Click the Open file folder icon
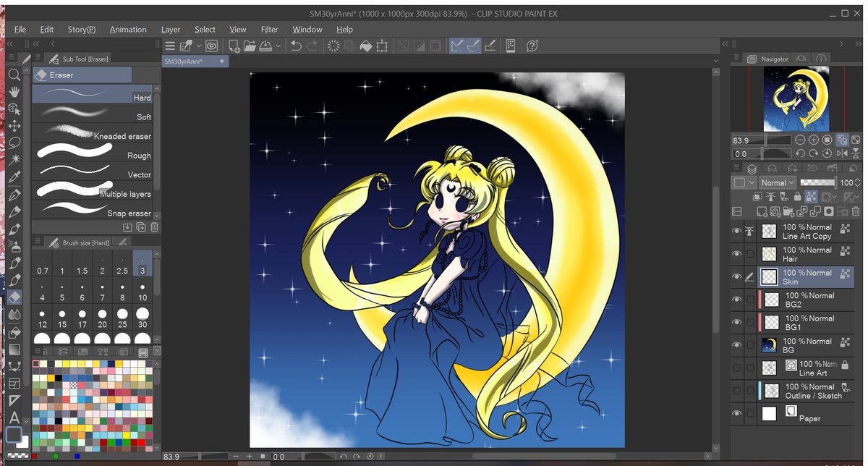 (250, 46)
